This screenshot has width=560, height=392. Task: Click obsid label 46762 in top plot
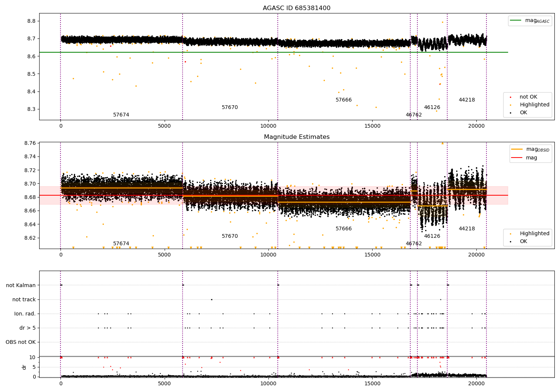(x=414, y=115)
